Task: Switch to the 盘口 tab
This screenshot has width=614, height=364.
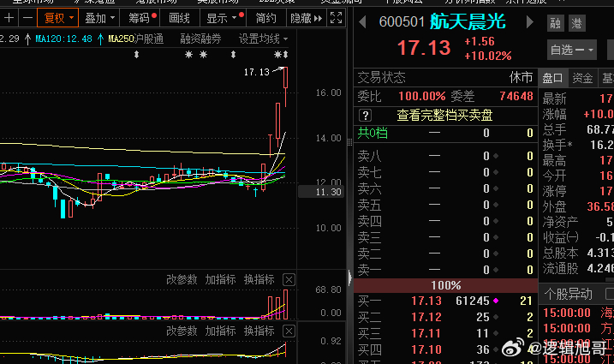Action: click(552, 78)
